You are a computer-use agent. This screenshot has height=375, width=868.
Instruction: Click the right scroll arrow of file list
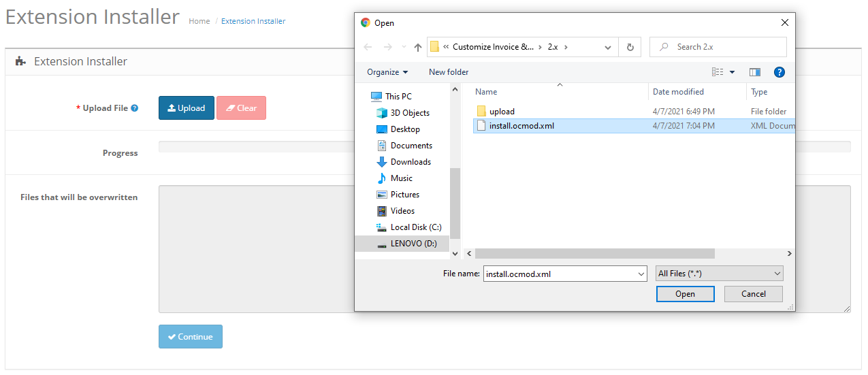pyautogui.click(x=789, y=253)
